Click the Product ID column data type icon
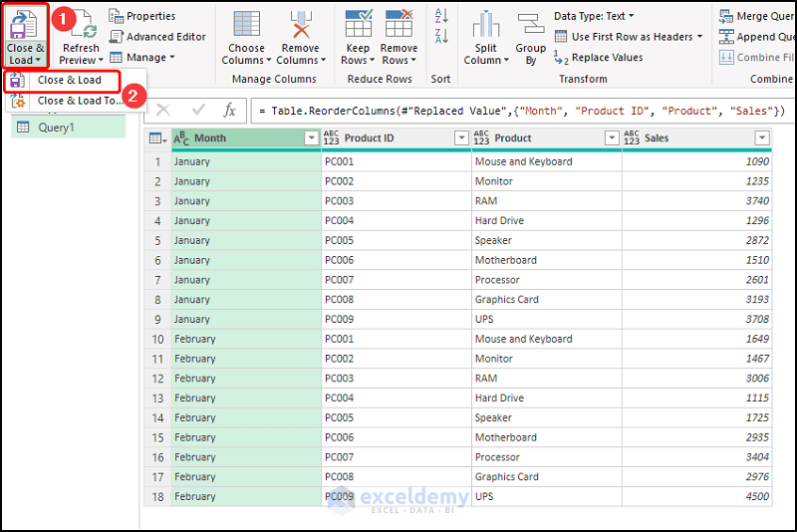The width and height of the screenshot is (797, 532). point(332,137)
